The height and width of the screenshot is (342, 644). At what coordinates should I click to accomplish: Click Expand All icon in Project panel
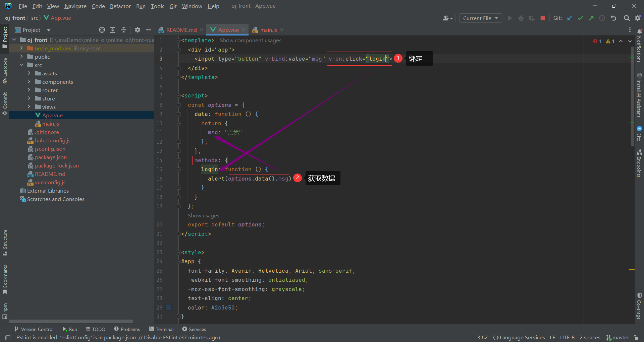(x=113, y=30)
